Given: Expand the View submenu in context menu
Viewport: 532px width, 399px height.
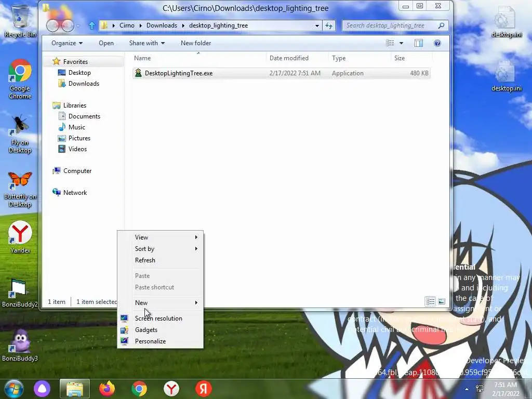Looking at the screenshot, I should coord(160,237).
